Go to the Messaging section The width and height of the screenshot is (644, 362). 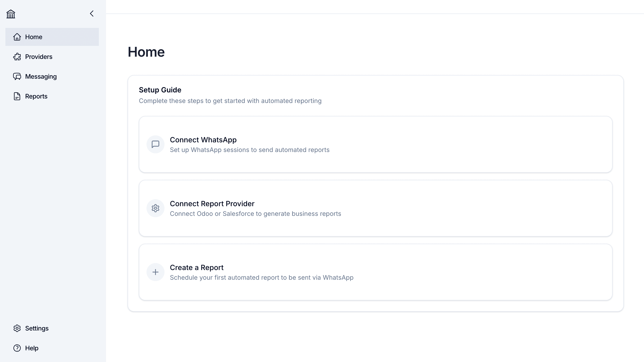pyautogui.click(x=41, y=76)
